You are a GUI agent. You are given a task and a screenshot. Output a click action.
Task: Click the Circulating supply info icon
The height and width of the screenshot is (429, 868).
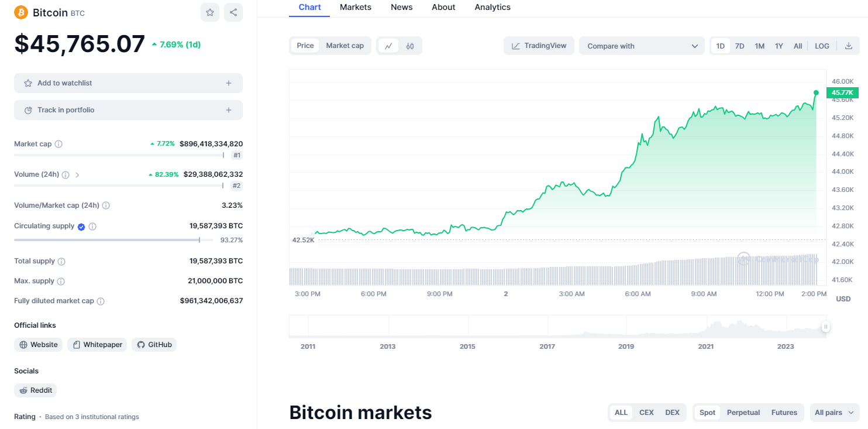pos(92,226)
